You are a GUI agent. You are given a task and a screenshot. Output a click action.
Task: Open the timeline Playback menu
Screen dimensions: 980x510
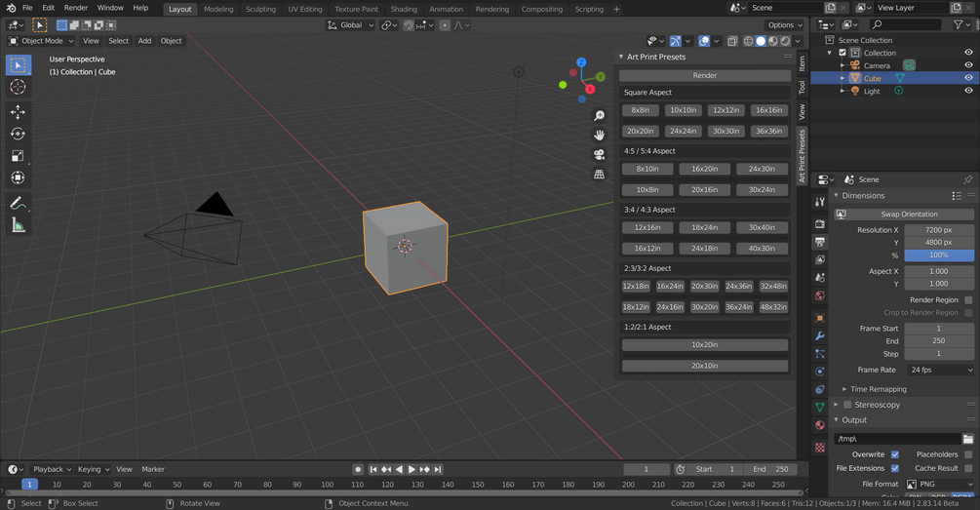(52, 469)
